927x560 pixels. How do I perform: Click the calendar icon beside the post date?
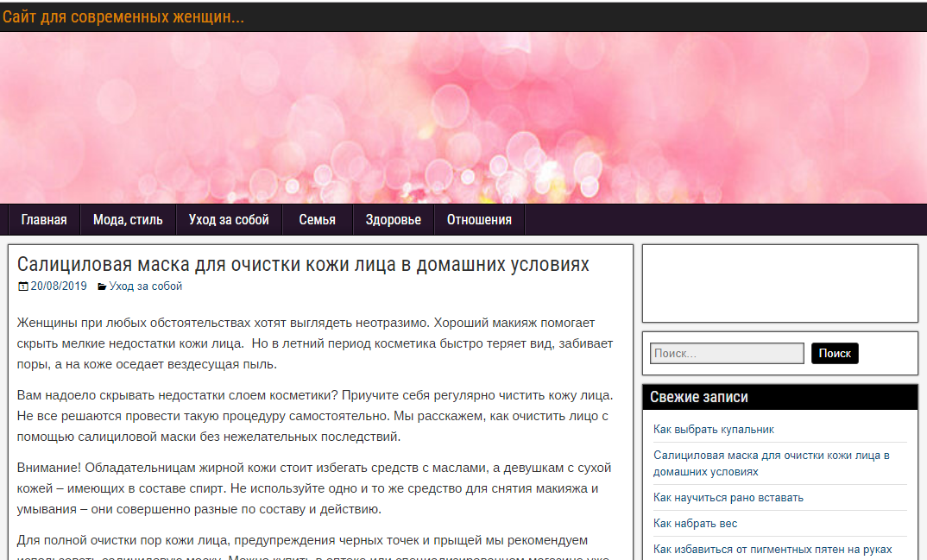pos(23,286)
